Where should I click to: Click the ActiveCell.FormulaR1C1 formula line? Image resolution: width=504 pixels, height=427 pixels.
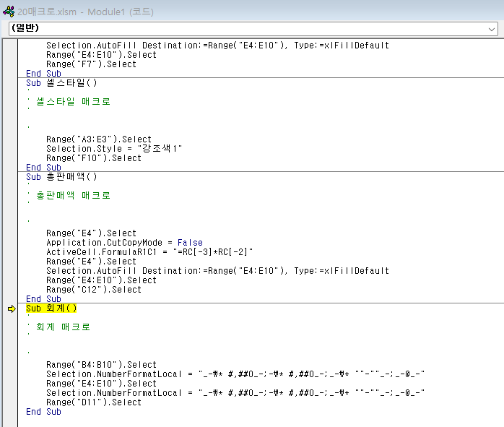tap(150, 252)
